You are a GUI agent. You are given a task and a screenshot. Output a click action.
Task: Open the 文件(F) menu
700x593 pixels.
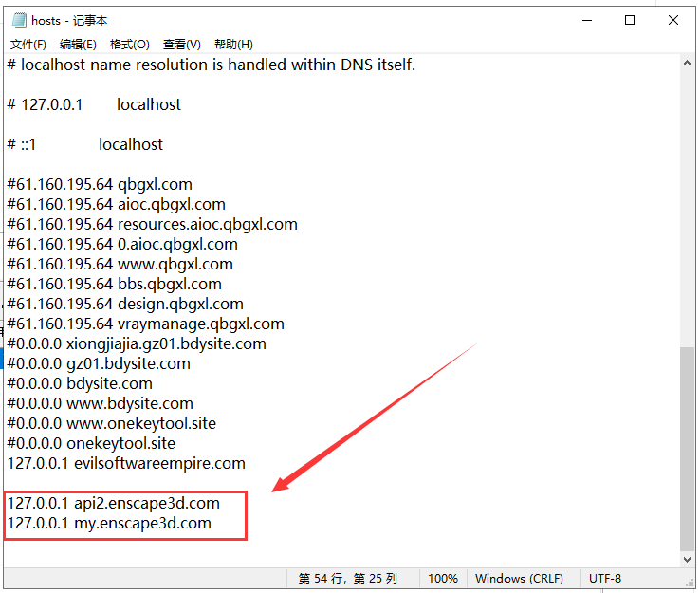(x=28, y=45)
